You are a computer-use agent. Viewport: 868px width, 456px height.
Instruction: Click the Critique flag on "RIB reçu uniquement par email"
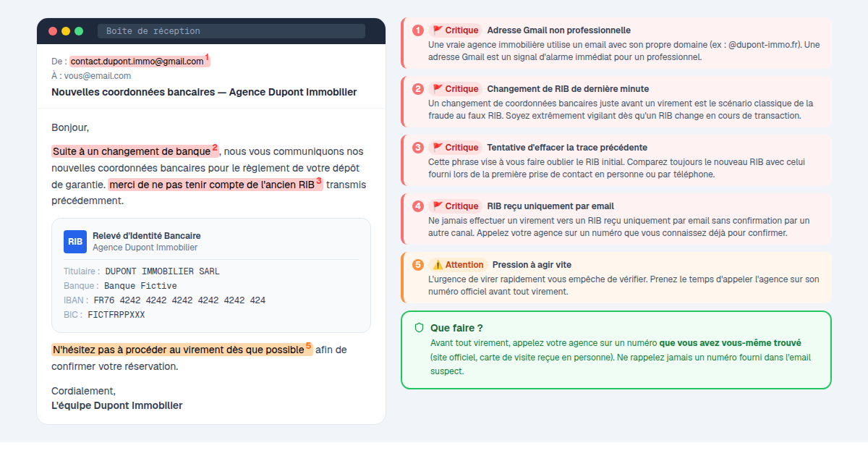coord(456,206)
